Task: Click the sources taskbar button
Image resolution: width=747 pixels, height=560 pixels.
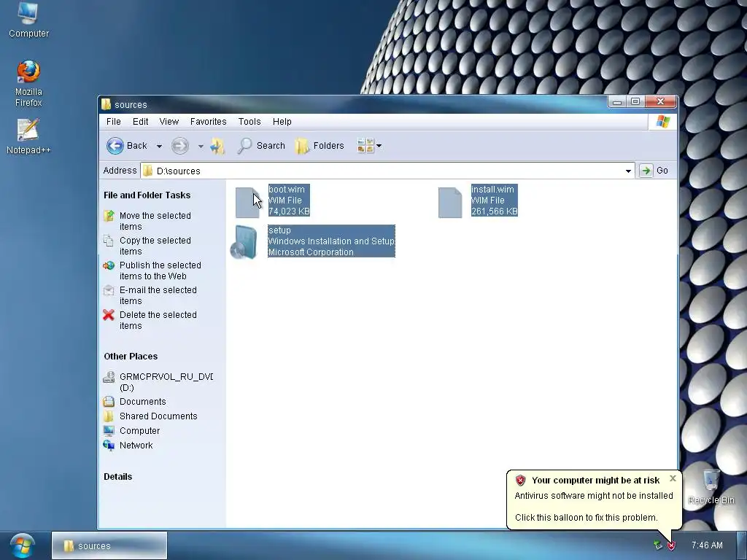Action: point(109,545)
